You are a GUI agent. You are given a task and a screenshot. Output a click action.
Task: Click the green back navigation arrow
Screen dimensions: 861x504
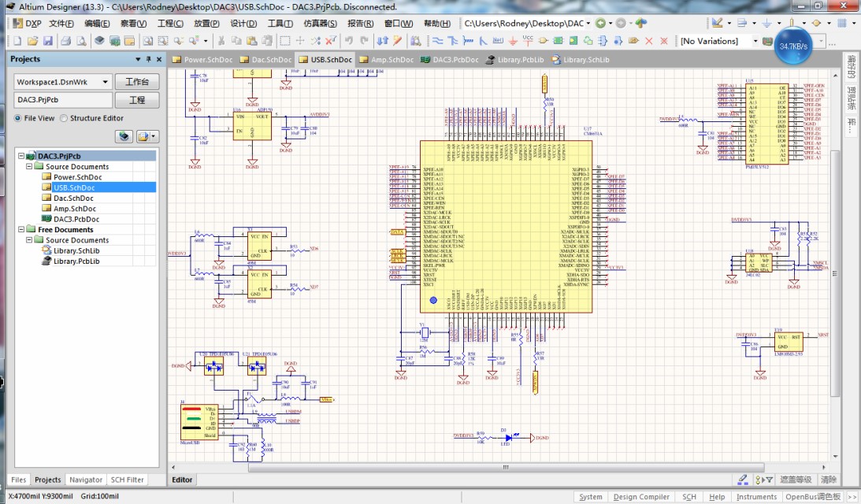click(601, 23)
